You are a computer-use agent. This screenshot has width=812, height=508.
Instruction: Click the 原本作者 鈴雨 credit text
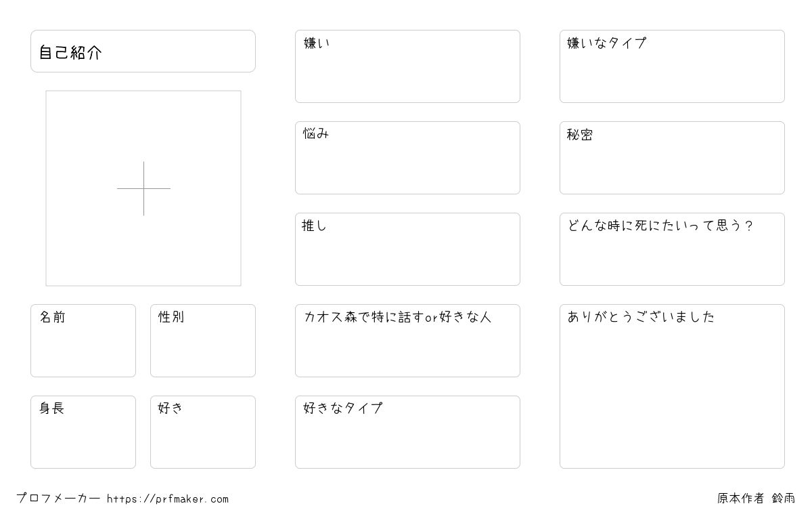click(x=757, y=499)
